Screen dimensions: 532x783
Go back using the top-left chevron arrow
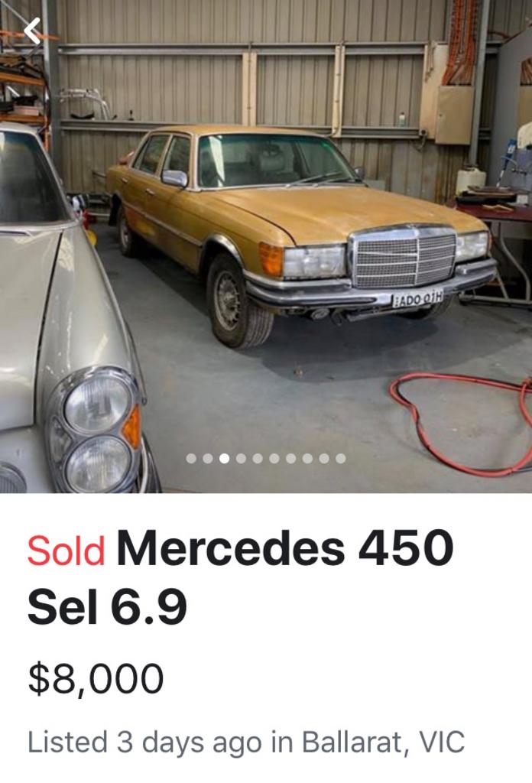click(x=32, y=31)
